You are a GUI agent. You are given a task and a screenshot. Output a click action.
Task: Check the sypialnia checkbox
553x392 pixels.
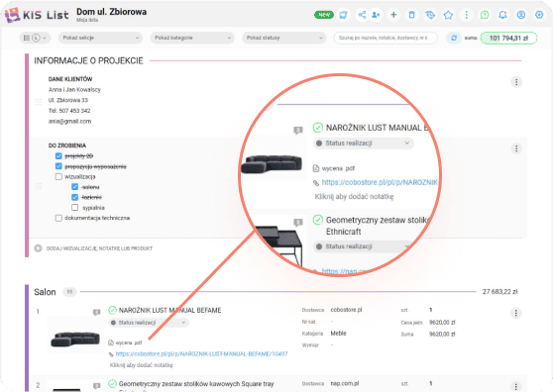click(x=74, y=207)
